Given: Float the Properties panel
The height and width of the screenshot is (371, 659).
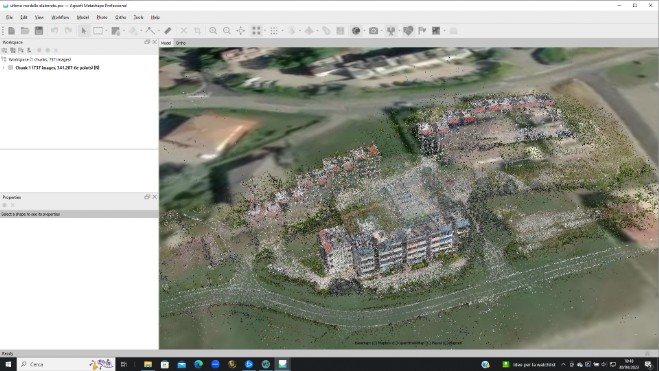Looking at the screenshot, I should pyautogui.click(x=147, y=197).
